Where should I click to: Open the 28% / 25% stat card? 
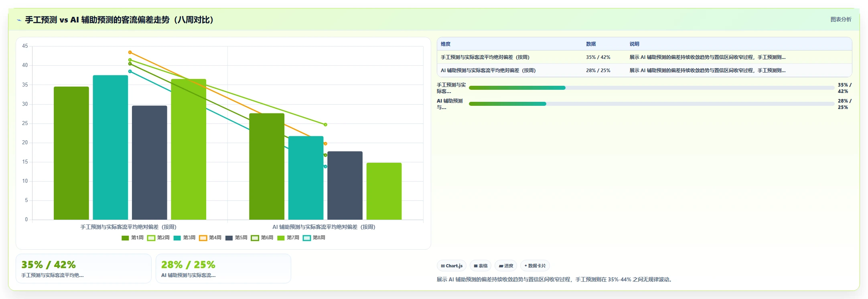tap(223, 269)
